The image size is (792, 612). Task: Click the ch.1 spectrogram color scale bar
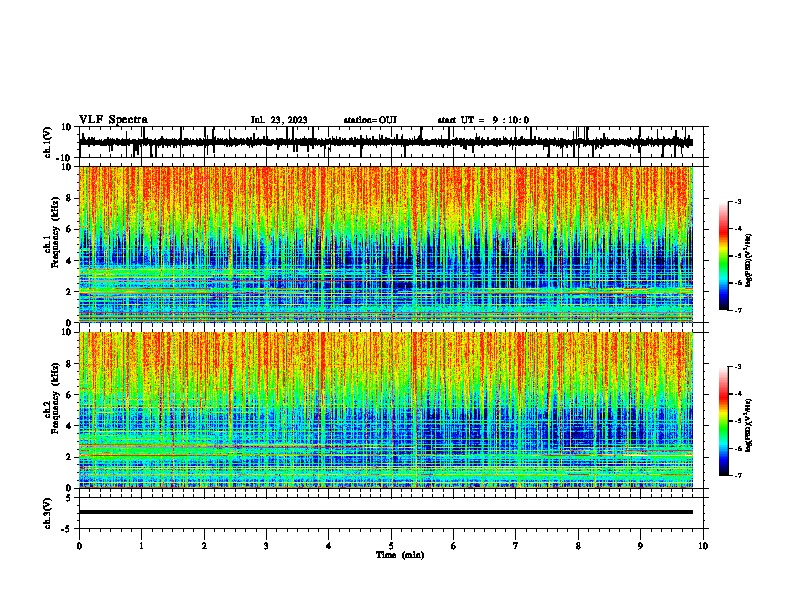pos(724,256)
